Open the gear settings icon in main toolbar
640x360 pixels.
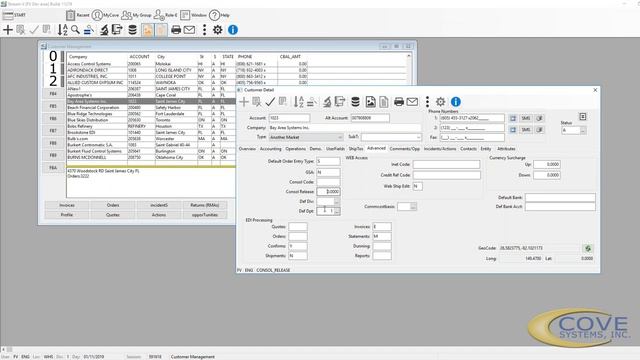[x=218, y=30]
